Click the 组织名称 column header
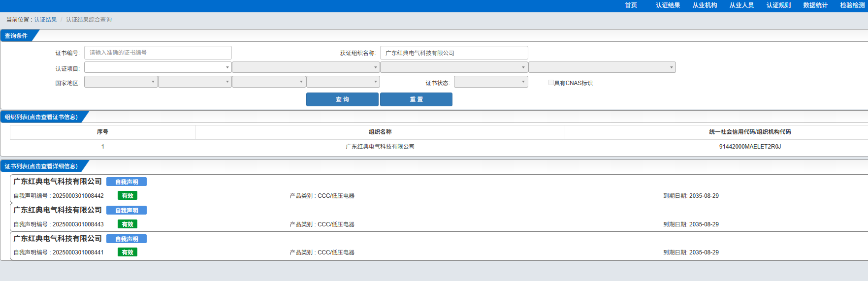The width and height of the screenshot is (868, 281). click(380, 132)
